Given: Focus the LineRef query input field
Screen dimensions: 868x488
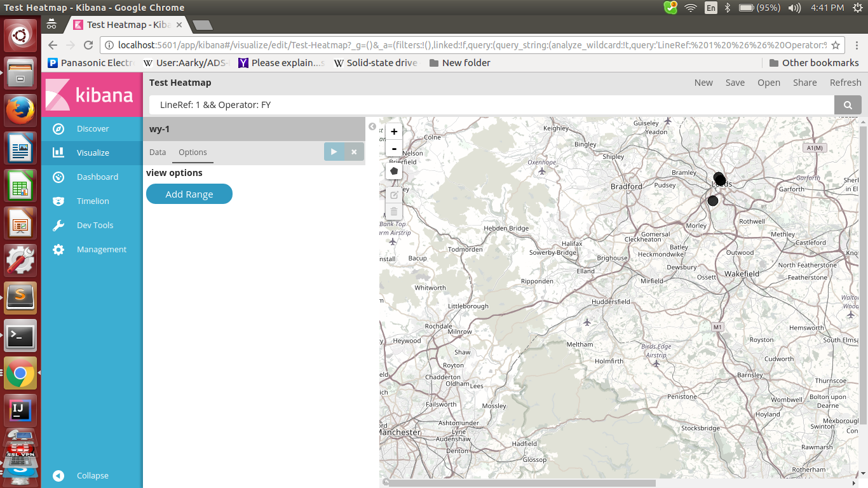Looking at the screenshot, I should [491, 105].
